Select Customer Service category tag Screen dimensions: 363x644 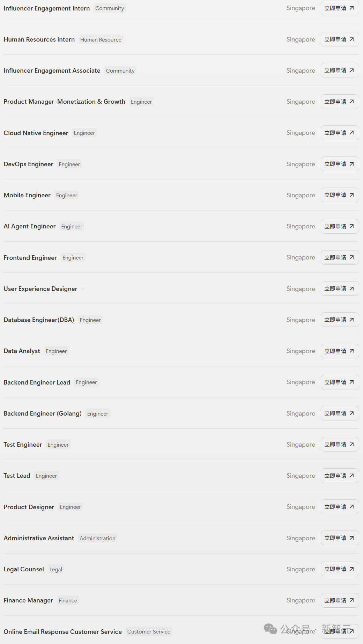click(x=149, y=632)
